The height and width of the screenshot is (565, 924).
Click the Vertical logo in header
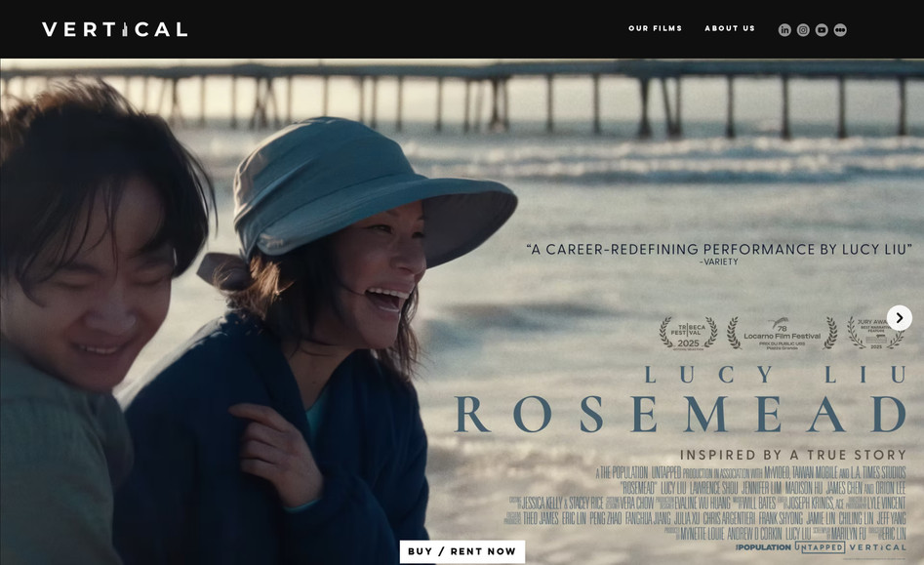114,29
